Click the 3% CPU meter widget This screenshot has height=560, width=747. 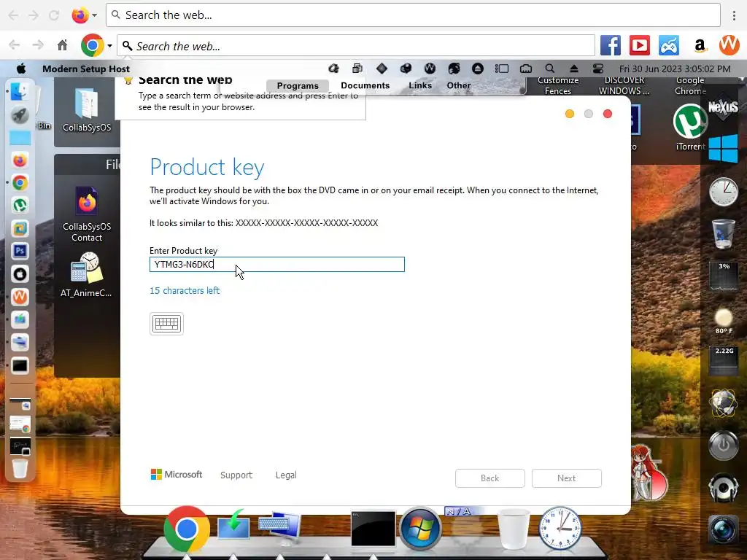pos(724,276)
